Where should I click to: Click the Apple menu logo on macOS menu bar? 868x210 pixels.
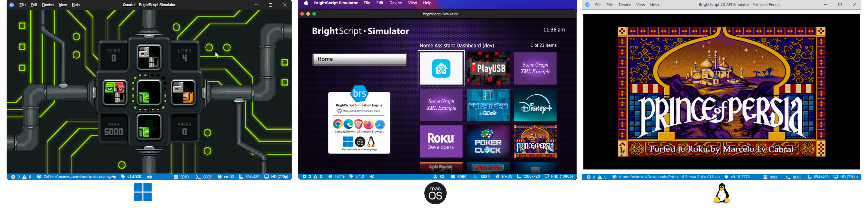coord(306,3)
